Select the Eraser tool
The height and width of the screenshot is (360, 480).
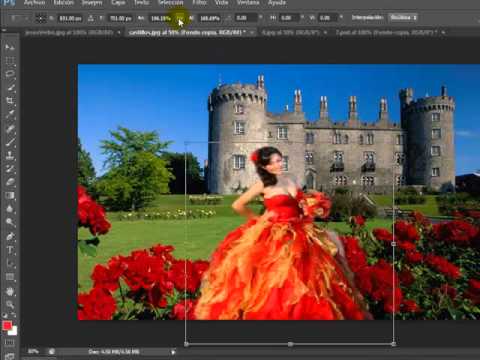[10, 182]
